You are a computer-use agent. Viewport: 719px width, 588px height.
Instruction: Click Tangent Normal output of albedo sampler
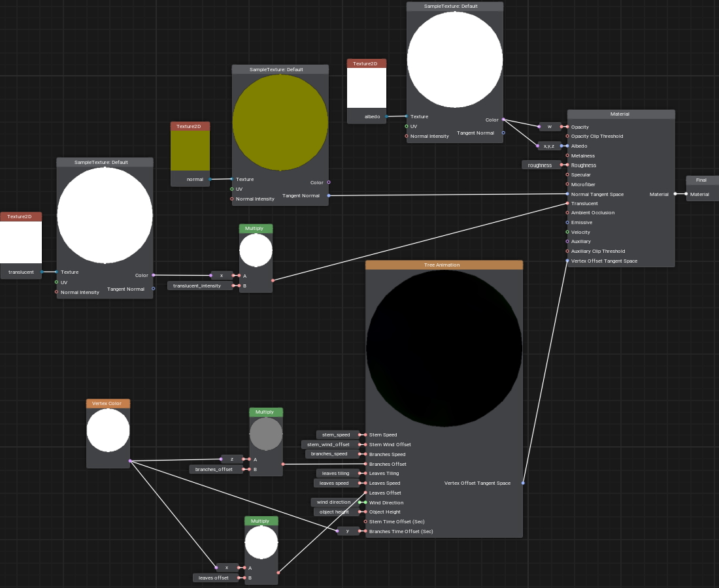click(503, 133)
